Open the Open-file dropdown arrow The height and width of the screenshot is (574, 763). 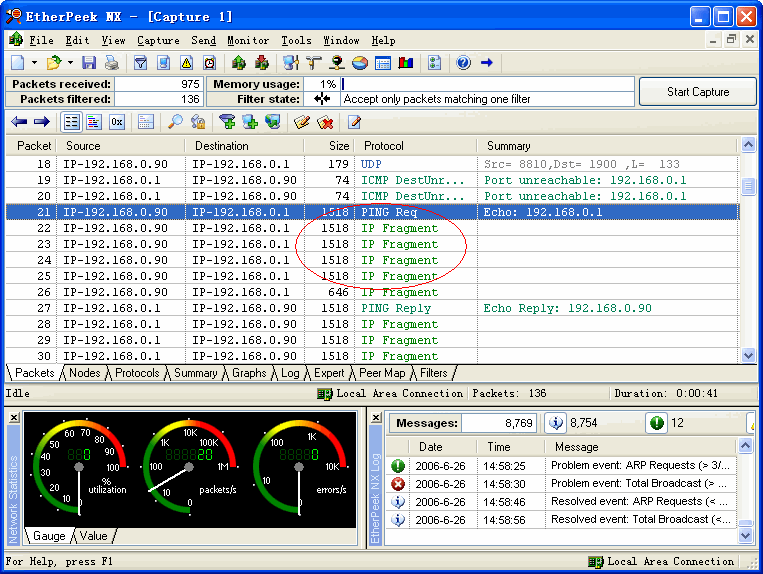coord(70,63)
